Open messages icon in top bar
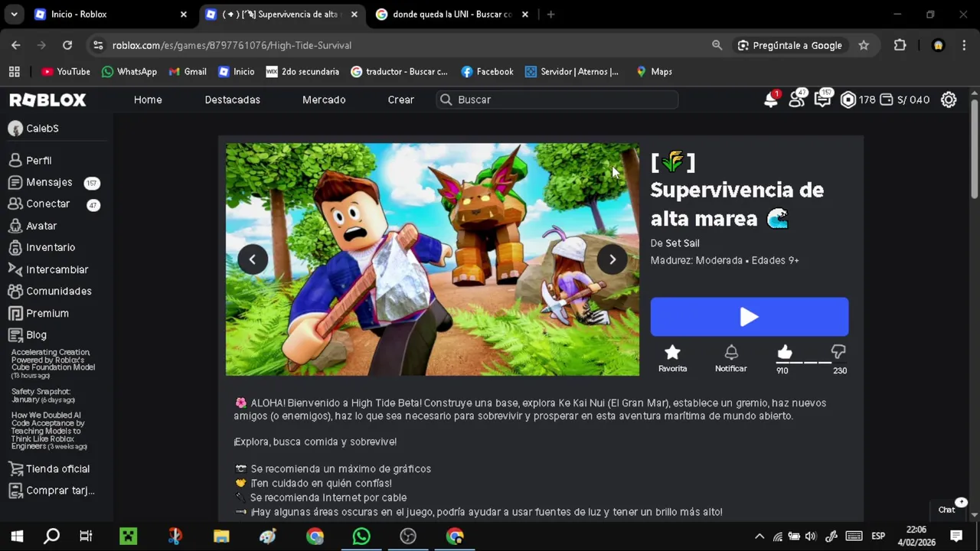 coord(823,99)
